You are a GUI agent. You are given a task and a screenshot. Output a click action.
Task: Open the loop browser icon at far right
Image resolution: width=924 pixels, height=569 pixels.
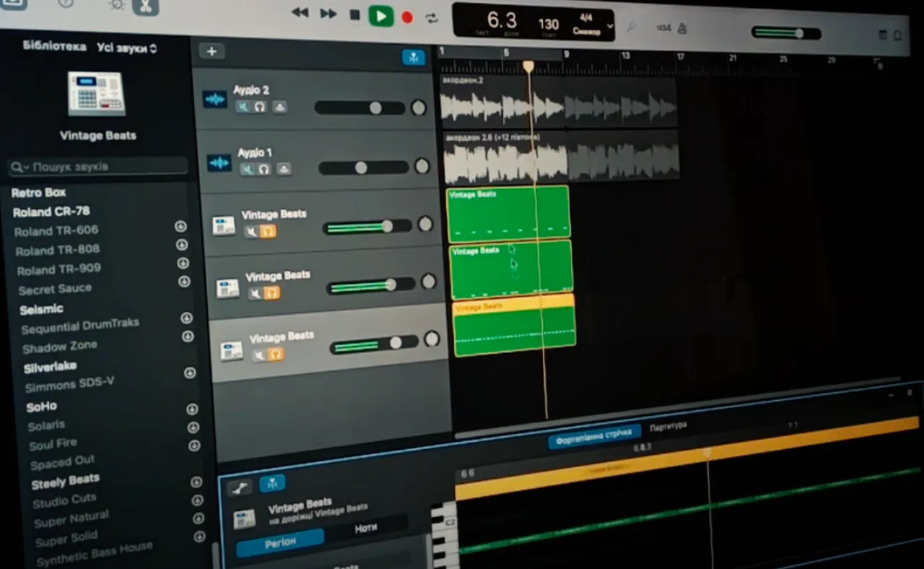point(898,35)
